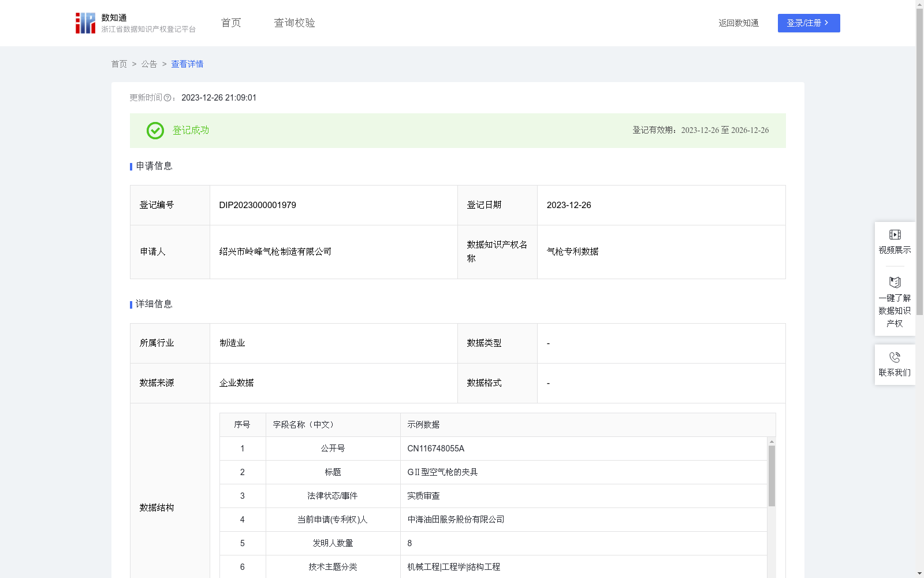
Task: Click the 申请信息 section heading
Action: (x=154, y=166)
